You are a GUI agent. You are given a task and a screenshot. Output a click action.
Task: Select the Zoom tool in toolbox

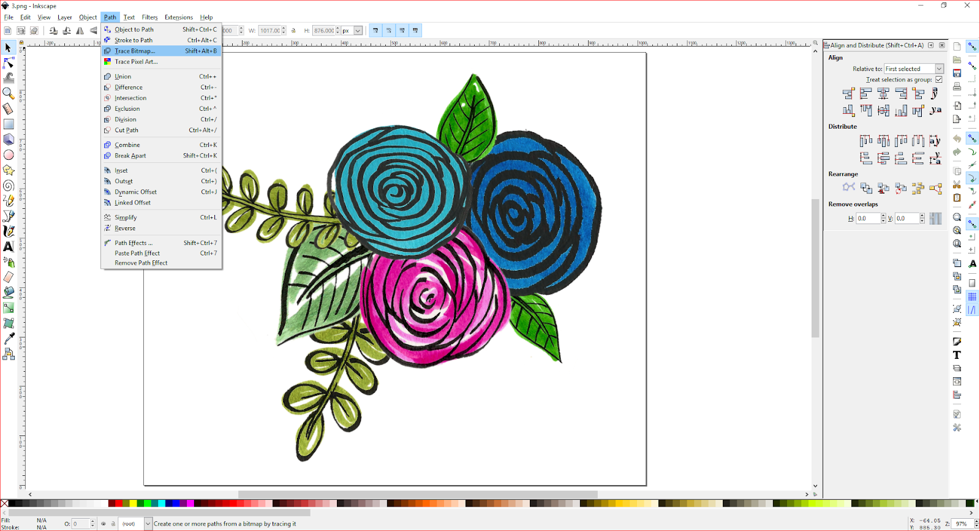pyautogui.click(x=9, y=93)
